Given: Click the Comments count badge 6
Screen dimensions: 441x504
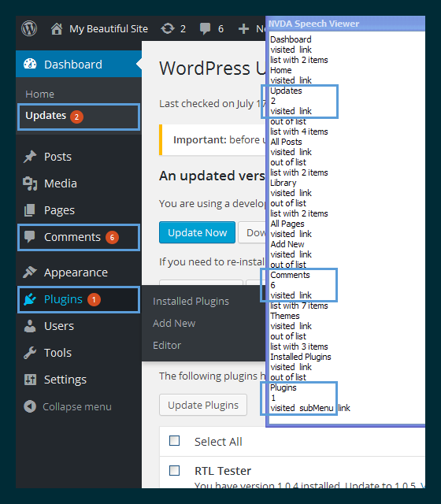Looking at the screenshot, I should tap(112, 238).
